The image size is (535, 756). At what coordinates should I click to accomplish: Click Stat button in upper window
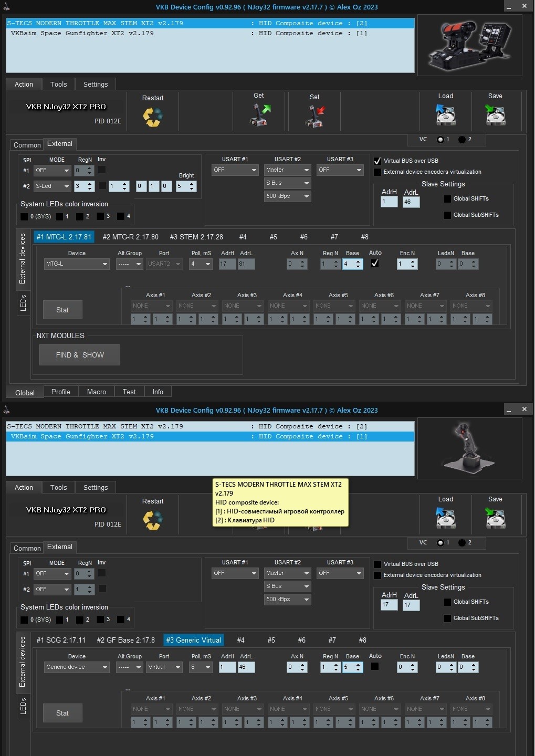click(62, 310)
